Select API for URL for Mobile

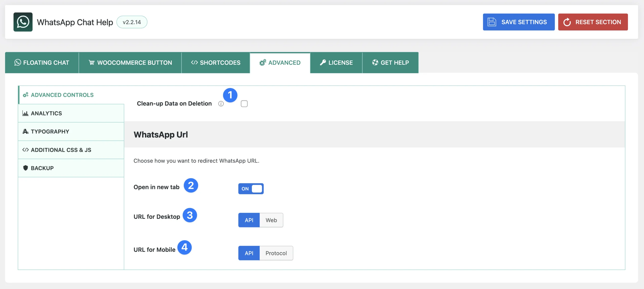(x=249, y=253)
